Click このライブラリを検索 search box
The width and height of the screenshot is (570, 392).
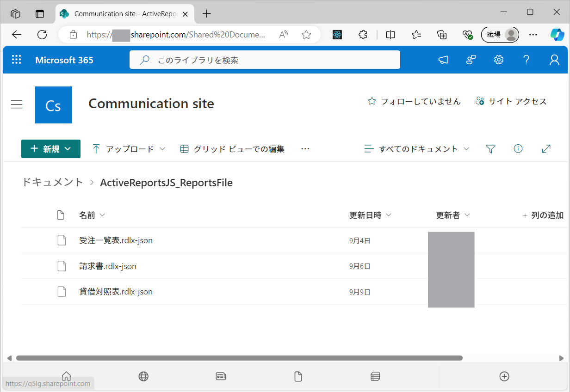[265, 60]
